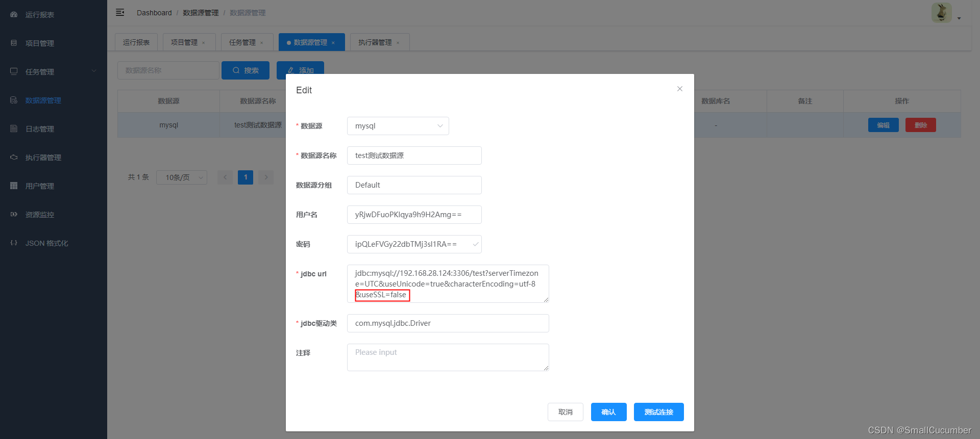Viewport: 980px width, 439px height.
Task: Focus the 数据源名称 field in dialog
Action: 414,156
